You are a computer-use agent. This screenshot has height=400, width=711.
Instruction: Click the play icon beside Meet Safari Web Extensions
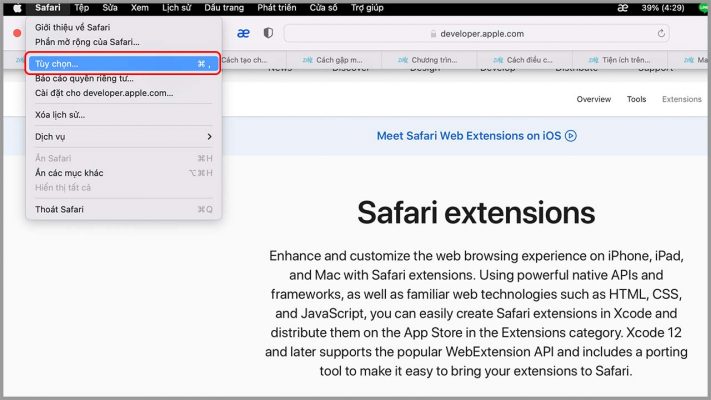pyautogui.click(x=571, y=136)
